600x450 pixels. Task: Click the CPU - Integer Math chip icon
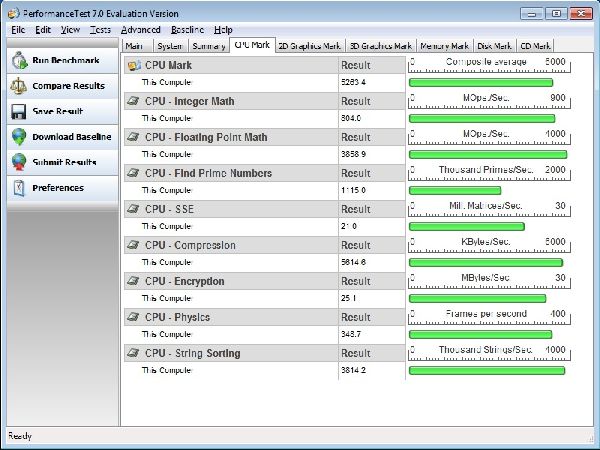click(134, 101)
